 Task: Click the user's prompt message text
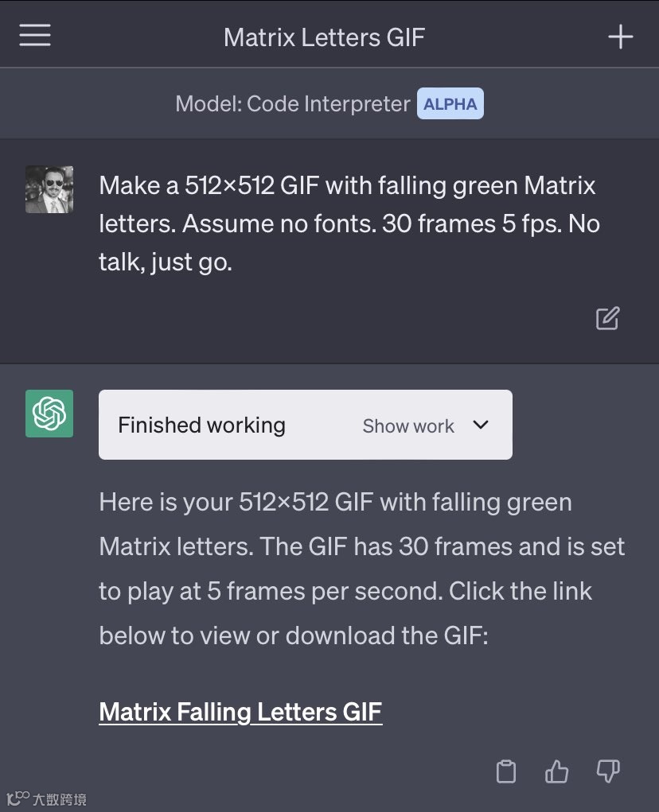coord(349,223)
